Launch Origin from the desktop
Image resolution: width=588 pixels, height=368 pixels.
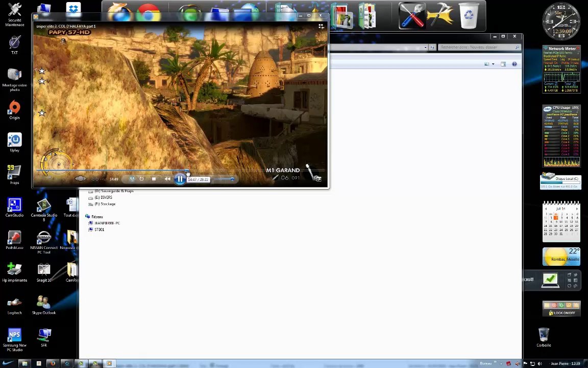[14, 110]
